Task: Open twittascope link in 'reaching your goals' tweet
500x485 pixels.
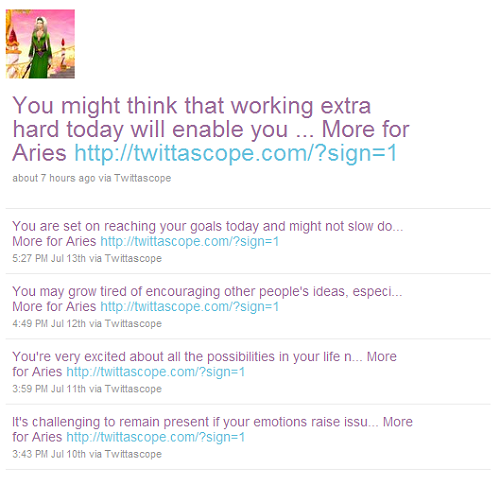Action: [x=189, y=241]
